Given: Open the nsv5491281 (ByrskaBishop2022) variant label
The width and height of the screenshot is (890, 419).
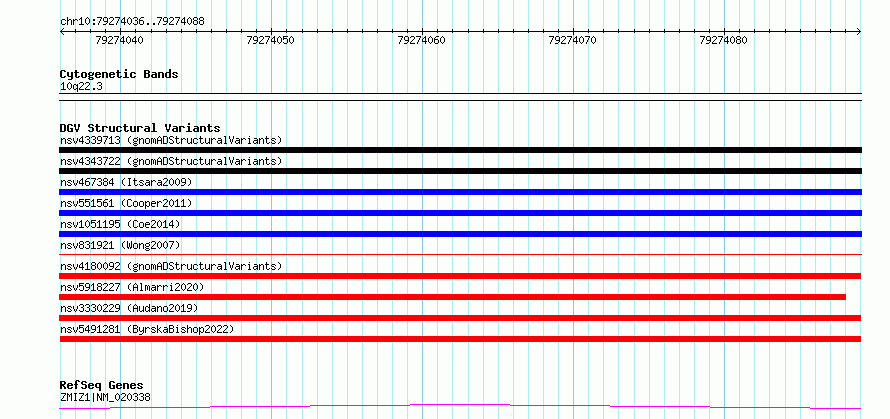Looking at the screenshot, I should (x=147, y=329).
